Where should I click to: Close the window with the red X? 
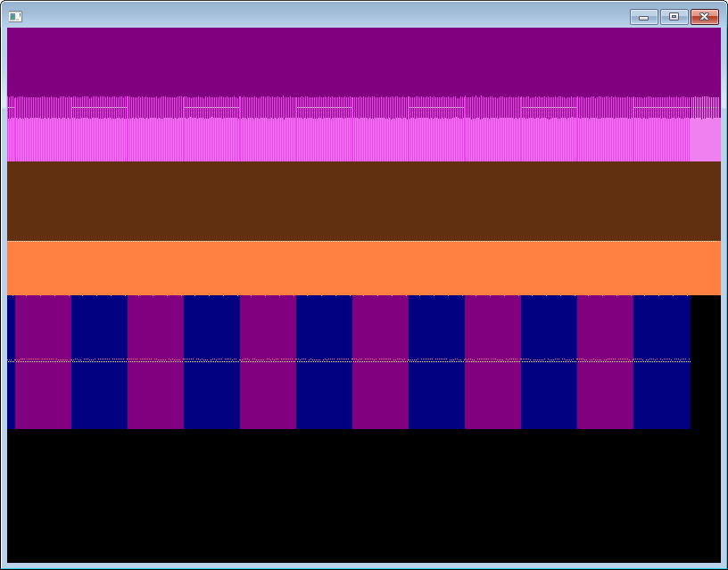[x=705, y=17]
